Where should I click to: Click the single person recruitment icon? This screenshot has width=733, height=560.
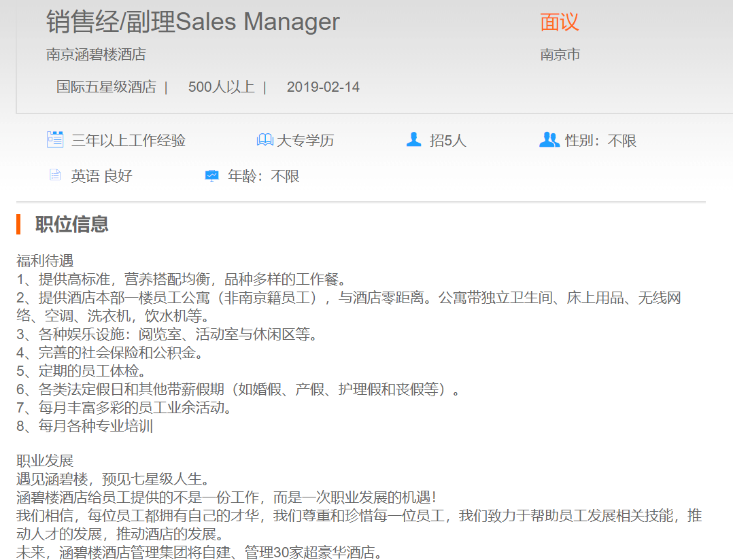coord(413,140)
